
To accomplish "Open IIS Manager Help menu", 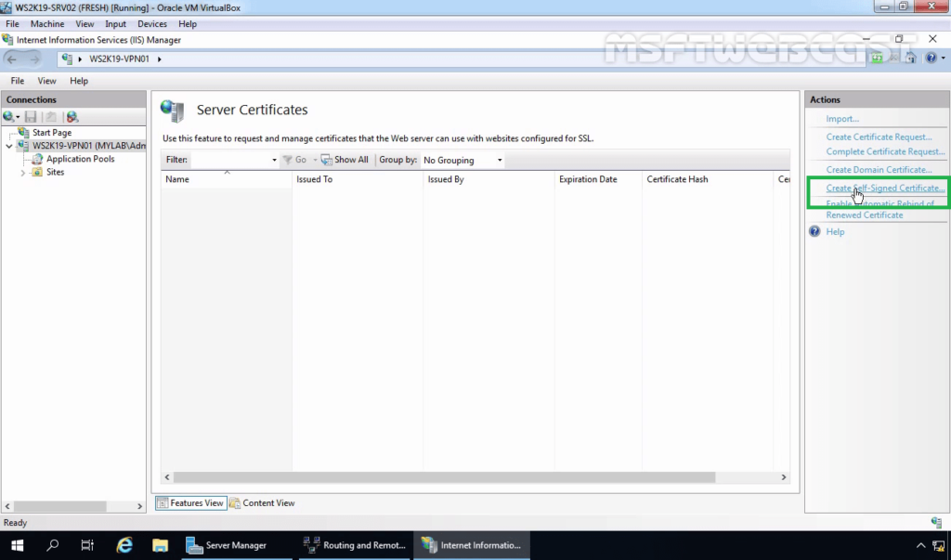I will click(x=79, y=81).
